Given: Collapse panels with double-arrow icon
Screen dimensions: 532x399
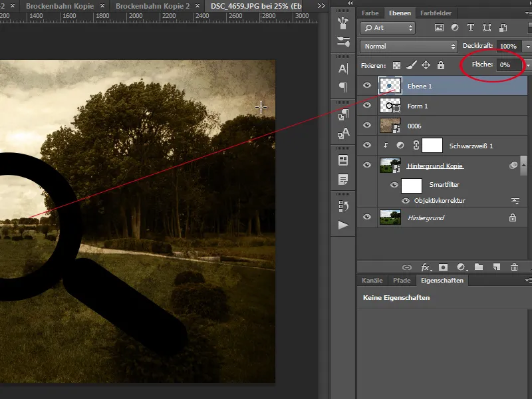Looking at the screenshot, I should [x=350, y=3].
